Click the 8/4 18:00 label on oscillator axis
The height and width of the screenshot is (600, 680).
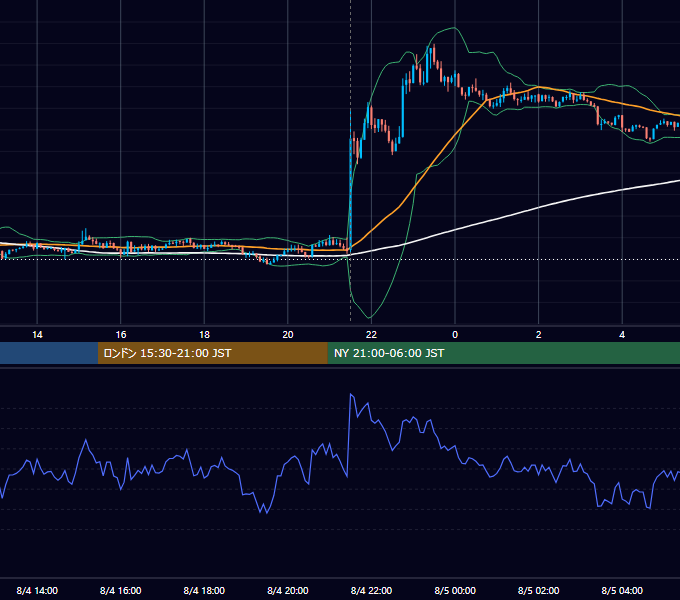pyautogui.click(x=204, y=590)
